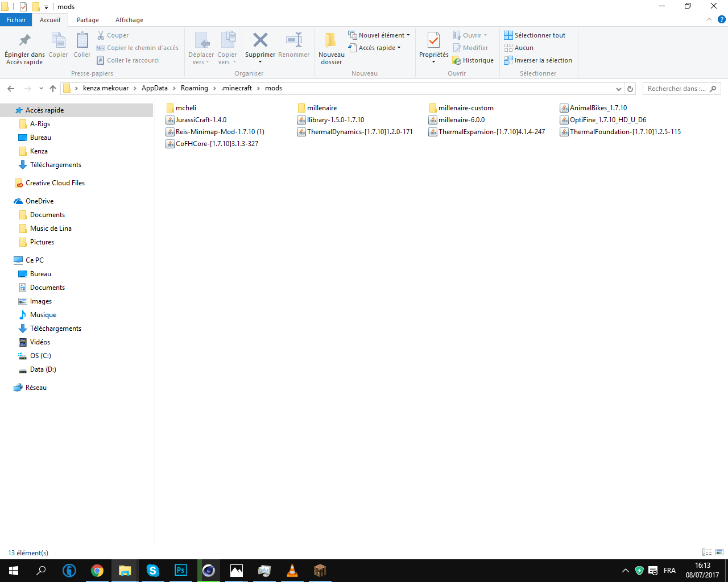Viewport: 728px width, 582px height.
Task: Click .minecraft in the address path
Action: coord(237,88)
